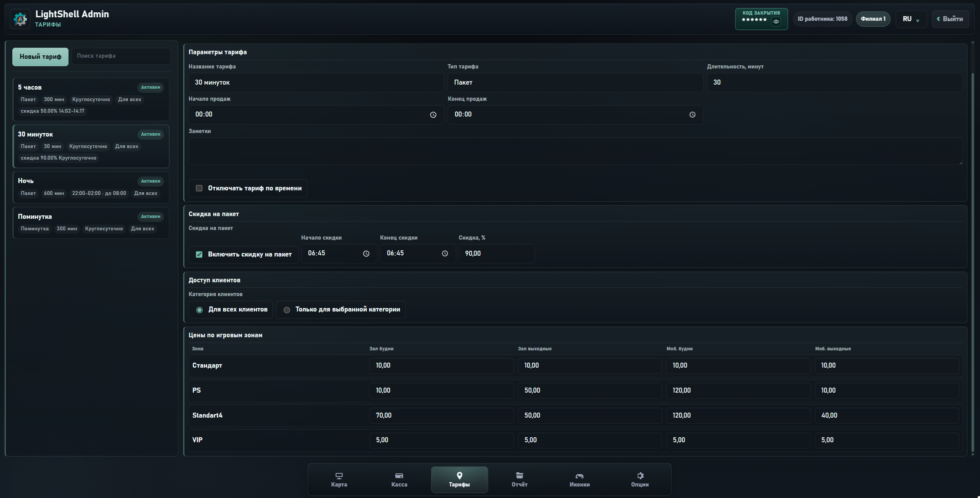Open the clock picker for Начало скидки
This screenshot has height=498, width=980.
[366, 253]
